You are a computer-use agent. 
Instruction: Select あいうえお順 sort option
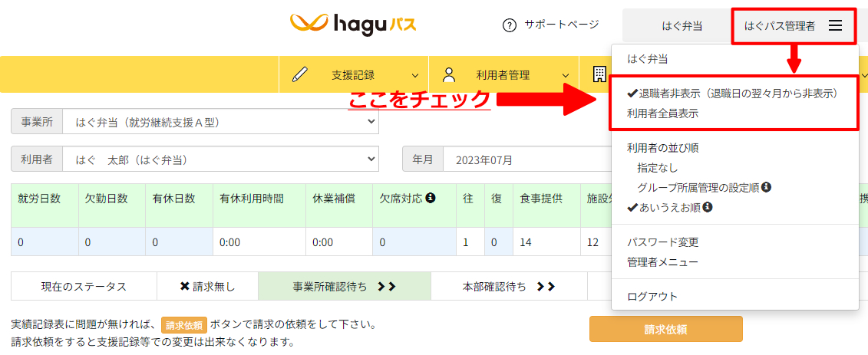[665, 207]
